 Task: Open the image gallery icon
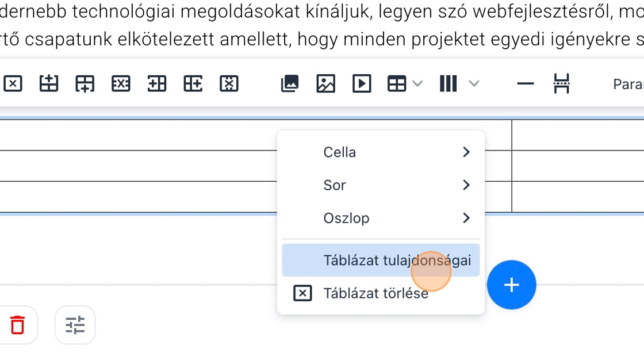pyautogui.click(x=290, y=84)
